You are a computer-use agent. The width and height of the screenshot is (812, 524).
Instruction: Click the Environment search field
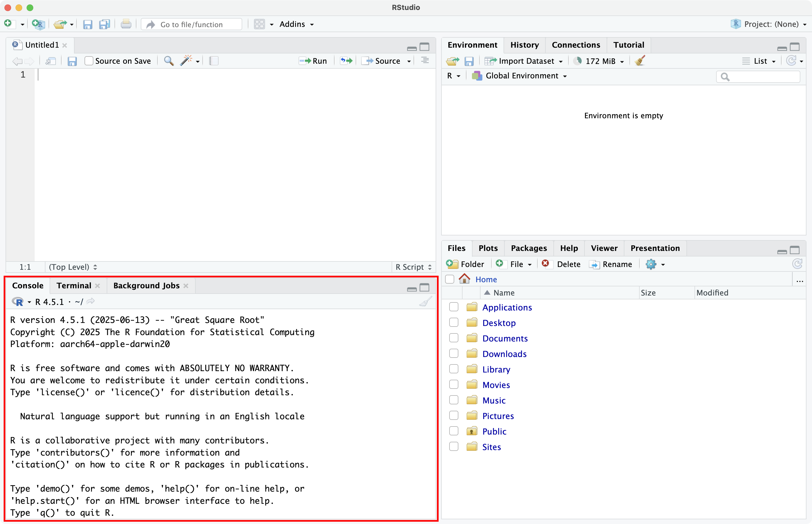758,76
